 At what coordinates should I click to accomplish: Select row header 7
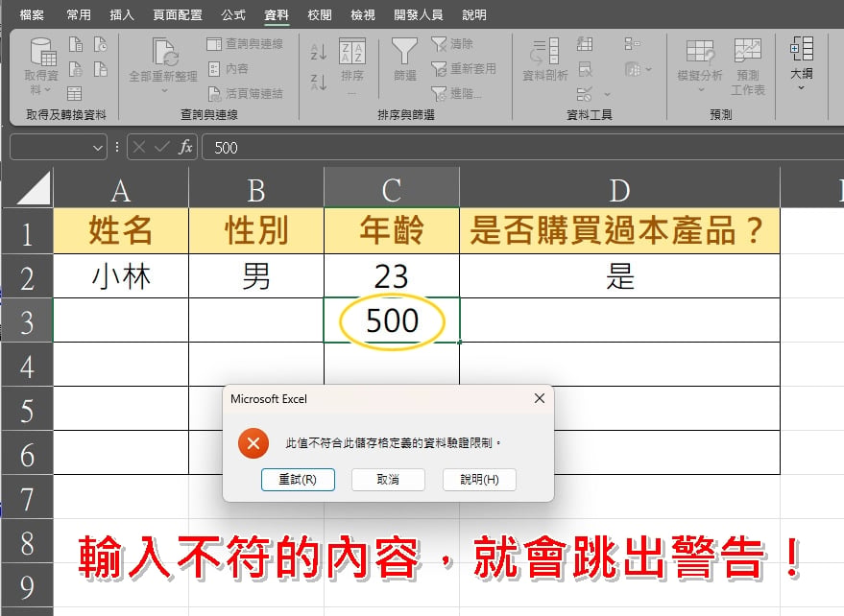click(x=28, y=497)
